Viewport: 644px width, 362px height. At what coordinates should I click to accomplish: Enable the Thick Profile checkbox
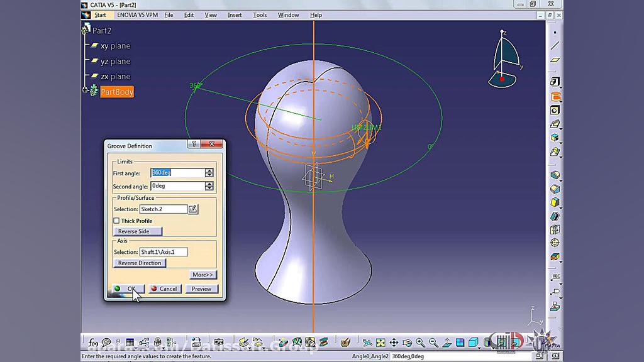coord(117,221)
